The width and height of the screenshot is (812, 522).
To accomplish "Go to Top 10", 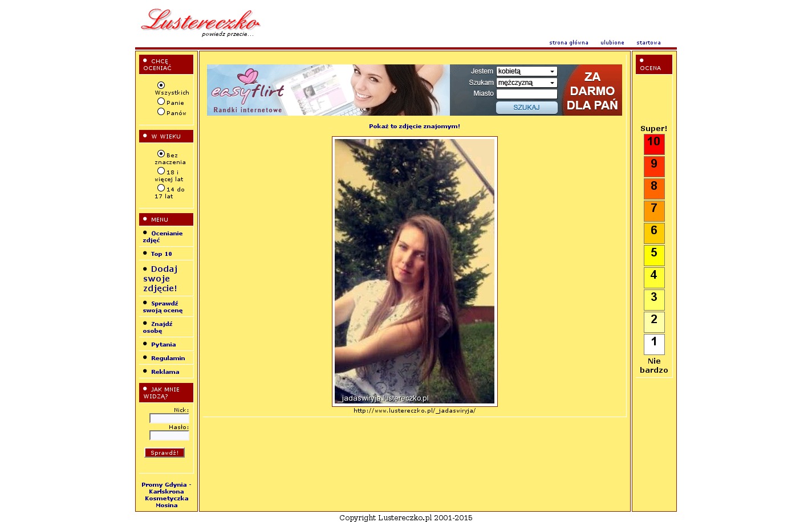I will (161, 254).
